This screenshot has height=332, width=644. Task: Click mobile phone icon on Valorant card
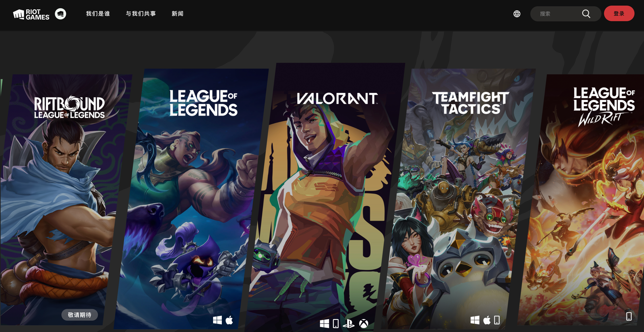point(336,324)
